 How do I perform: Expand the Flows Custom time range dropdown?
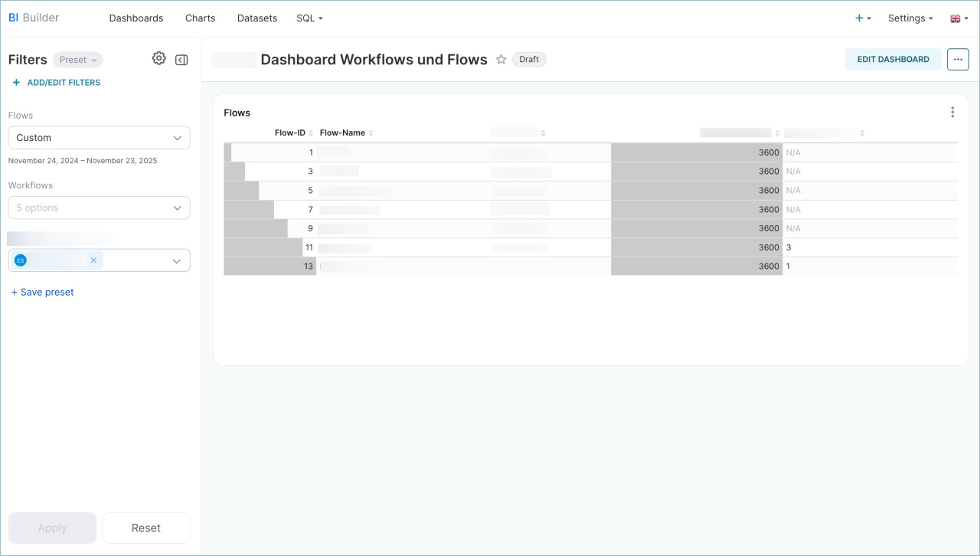99,138
